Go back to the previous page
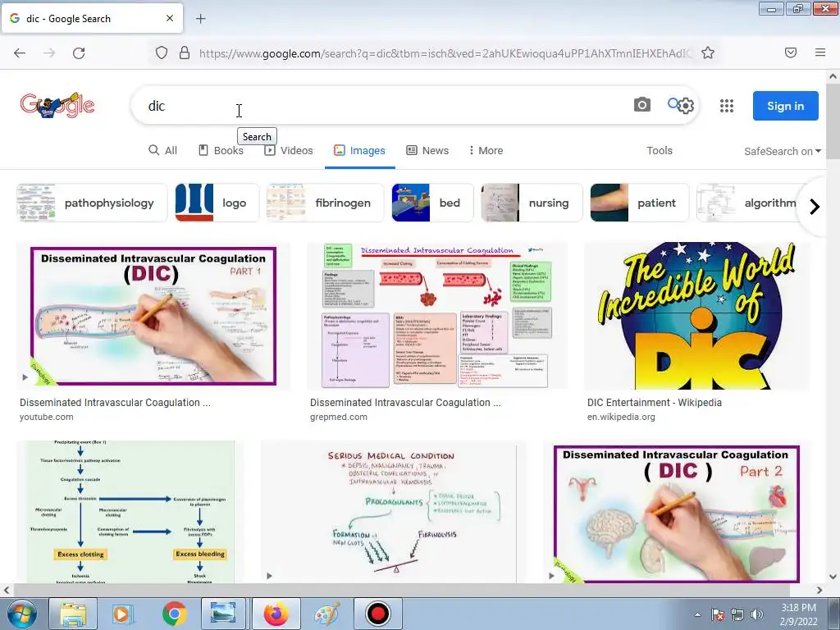 tap(20, 52)
